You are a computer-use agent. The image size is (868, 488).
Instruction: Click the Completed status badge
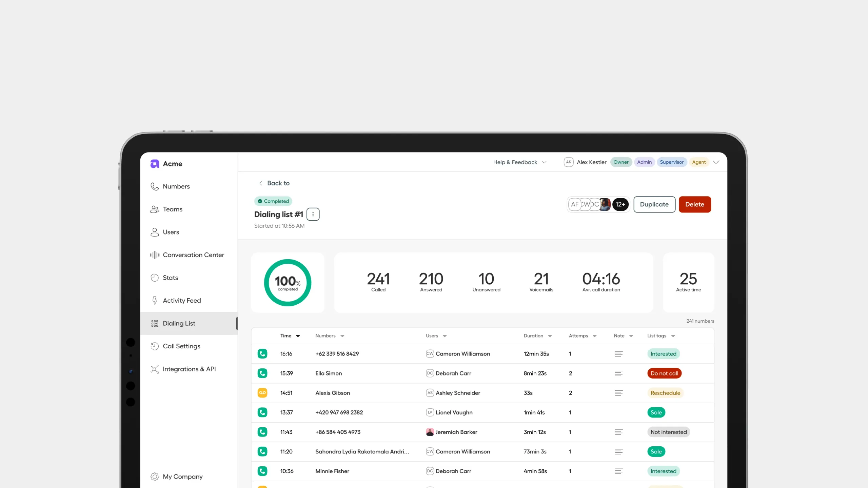coord(273,201)
